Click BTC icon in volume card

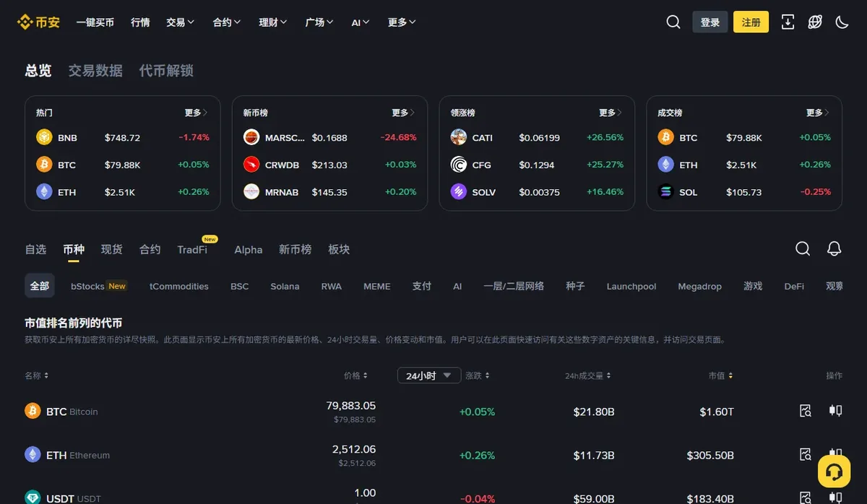[x=665, y=137]
